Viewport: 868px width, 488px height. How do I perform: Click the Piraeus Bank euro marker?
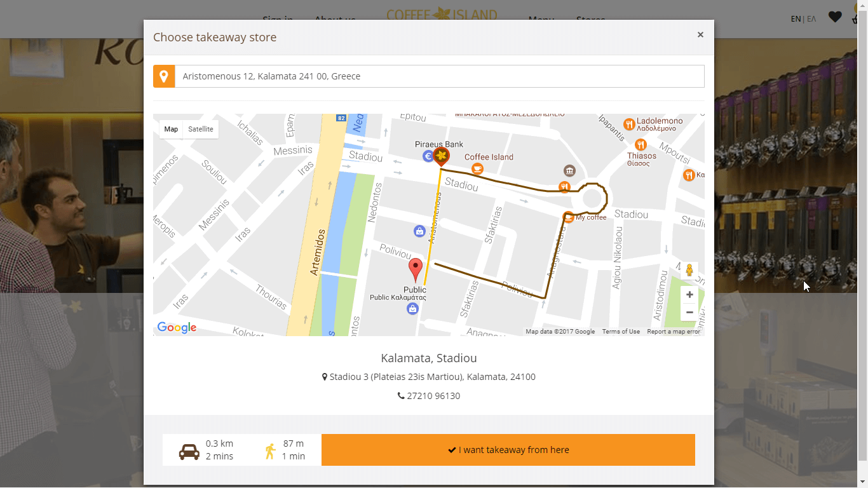point(428,156)
